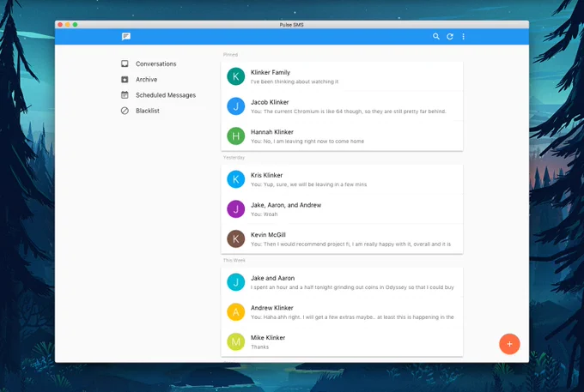Open the Kevin McGill conversation name

[268, 235]
